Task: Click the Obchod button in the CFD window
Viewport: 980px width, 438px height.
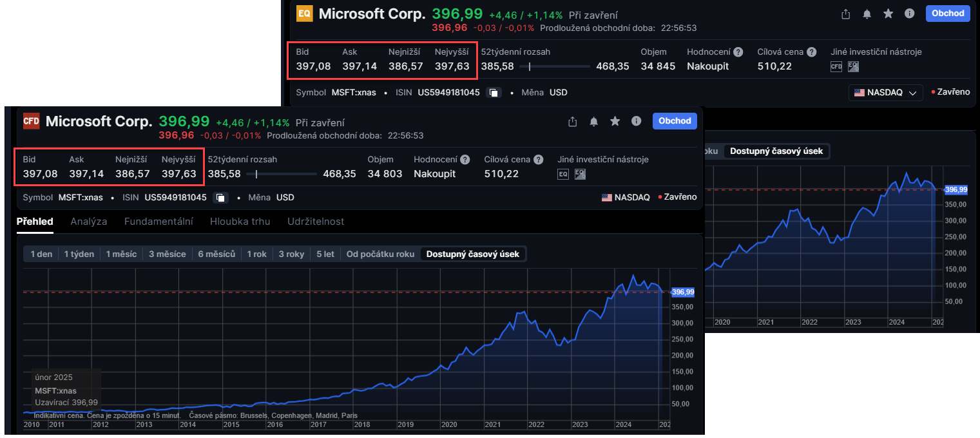Action: pos(675,121)
